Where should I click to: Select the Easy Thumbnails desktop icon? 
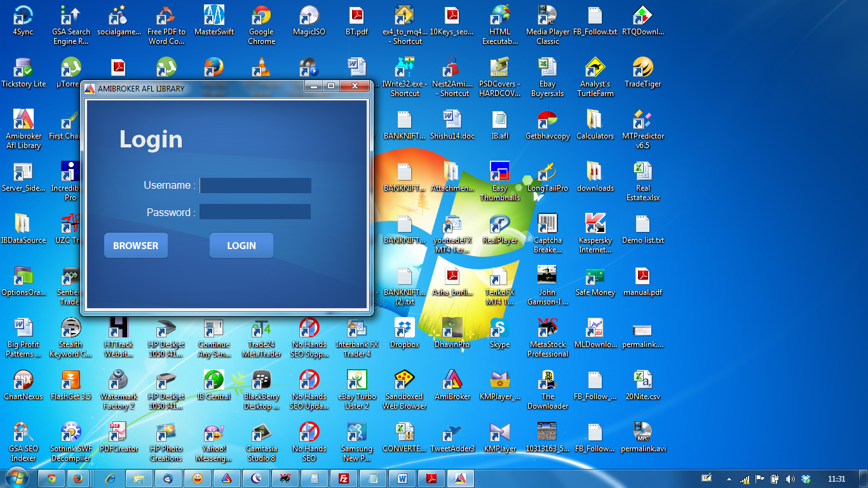pyautogui.click(x=500, y=182)
